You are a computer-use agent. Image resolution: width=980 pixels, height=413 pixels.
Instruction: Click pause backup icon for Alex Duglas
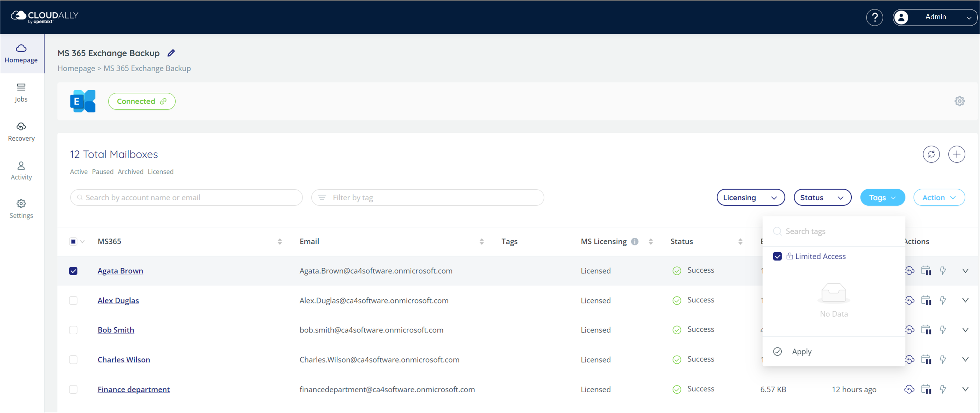(926, 300)
